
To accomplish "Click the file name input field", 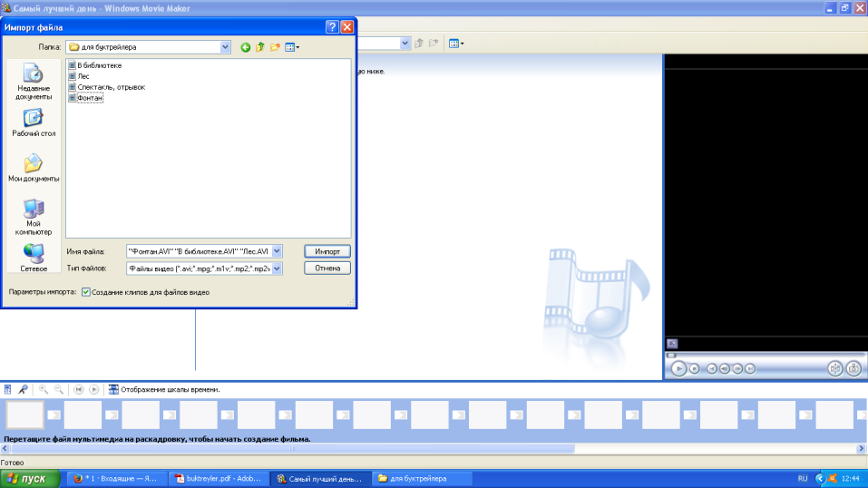I will coord(200,251).
